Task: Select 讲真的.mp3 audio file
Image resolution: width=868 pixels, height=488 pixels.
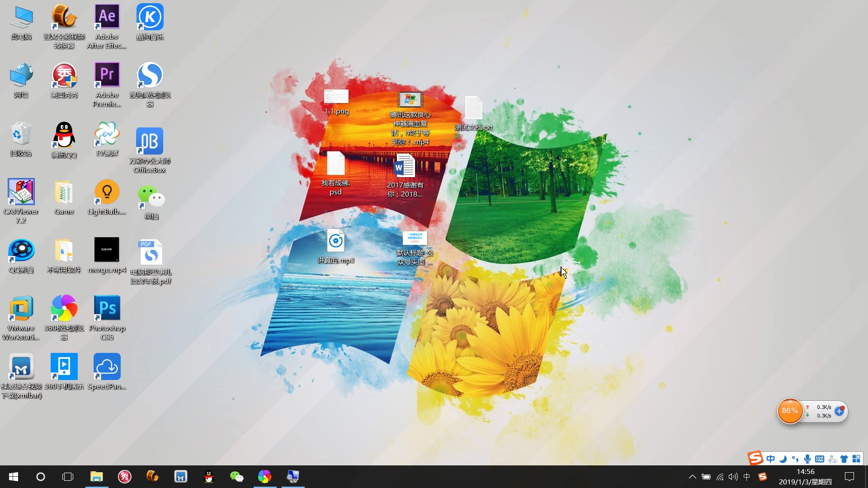Action: [336, 246]
